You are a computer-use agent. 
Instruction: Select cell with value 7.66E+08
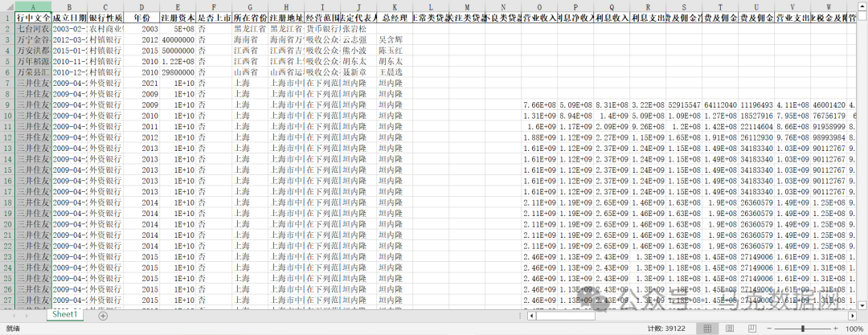539,104
